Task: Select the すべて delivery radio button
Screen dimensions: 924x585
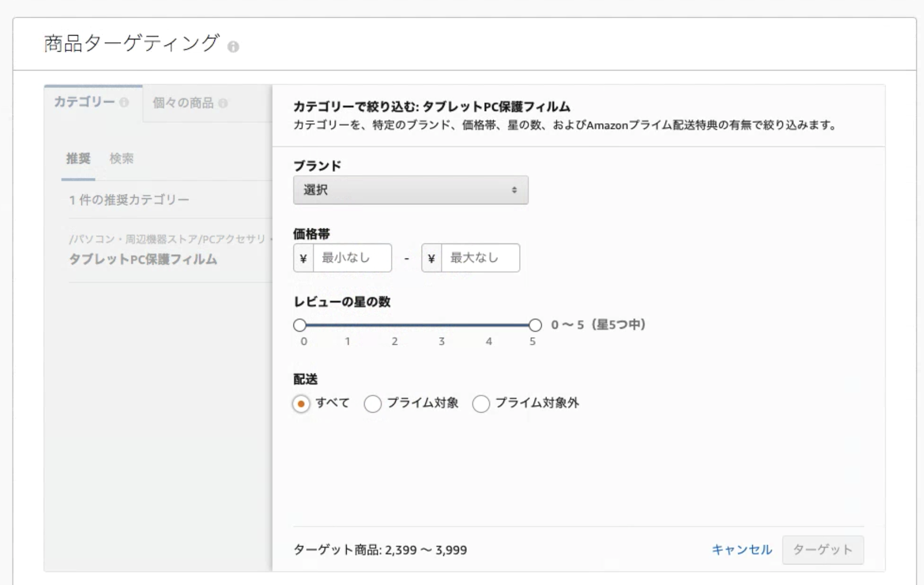Action: pos(301,403)
